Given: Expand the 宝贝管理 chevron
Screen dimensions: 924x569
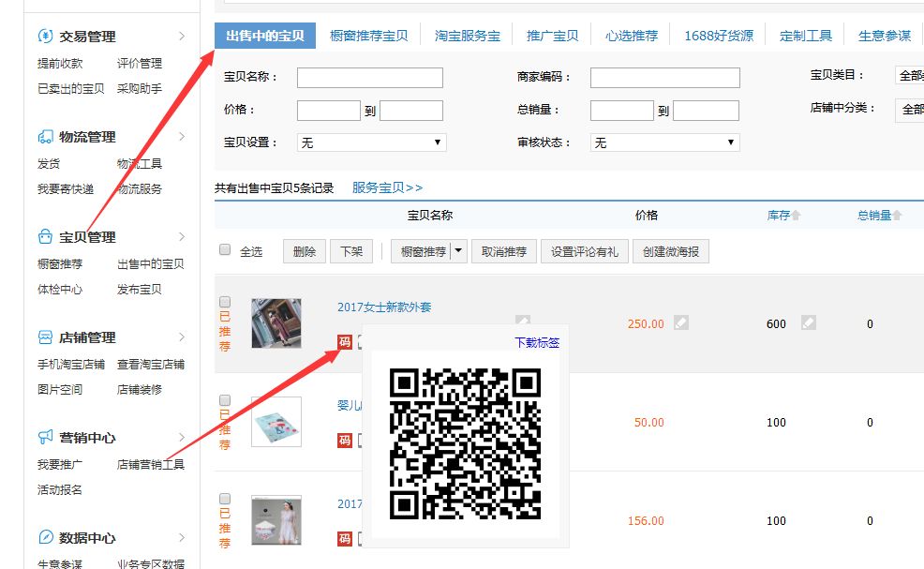Looking at the screenshot, I should (x=182, y=236).
